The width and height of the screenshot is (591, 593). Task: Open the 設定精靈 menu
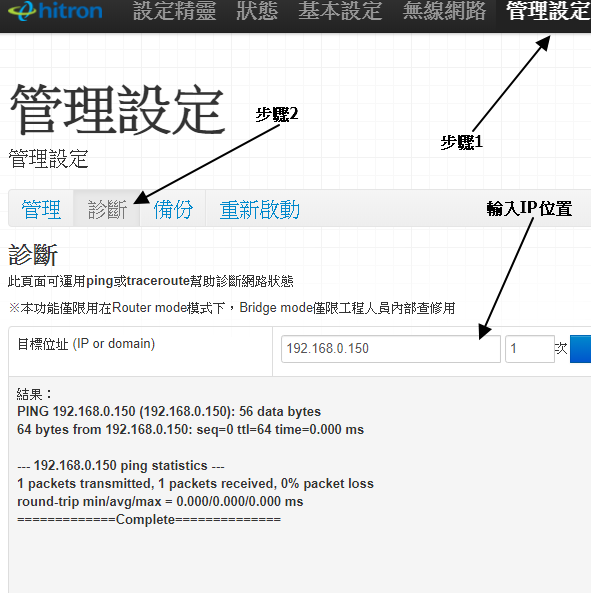(x=174, y=11)
